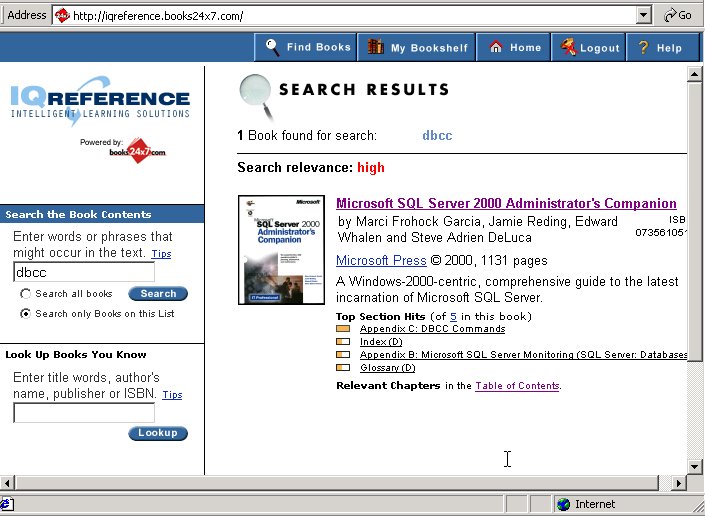Click the horizontal scrollbar left arrow
The width and height of the screenshot is (705, 516).
pos(7,483)
